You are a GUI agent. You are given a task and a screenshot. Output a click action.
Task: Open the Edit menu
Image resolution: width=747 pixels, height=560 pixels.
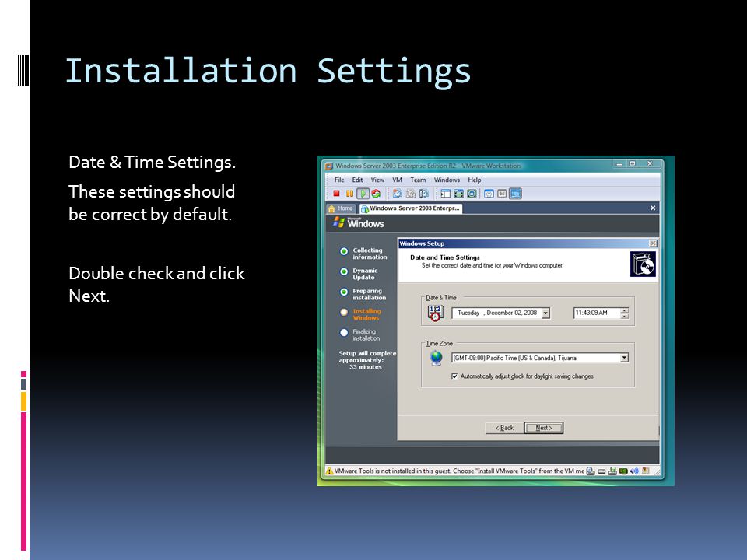(357, 180)
